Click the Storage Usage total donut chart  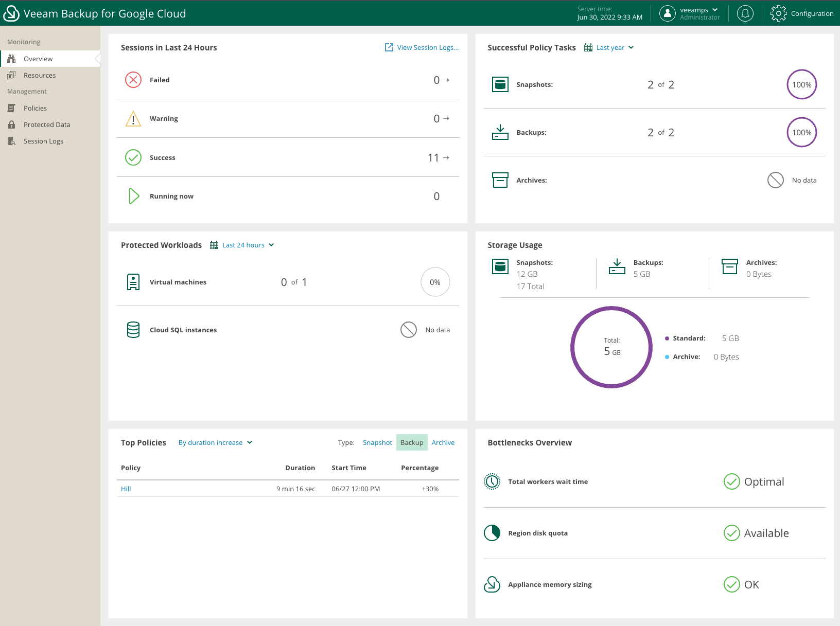pos(611,347)
